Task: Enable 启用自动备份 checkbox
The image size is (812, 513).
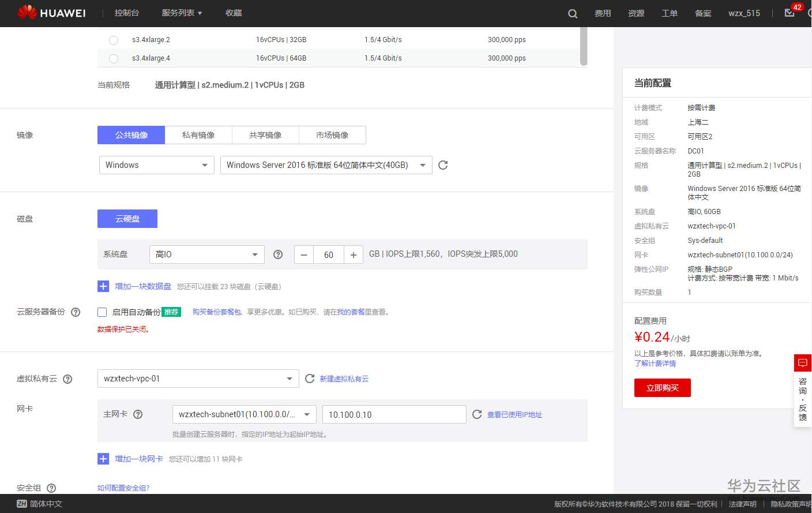Action: tap(102, 312)
